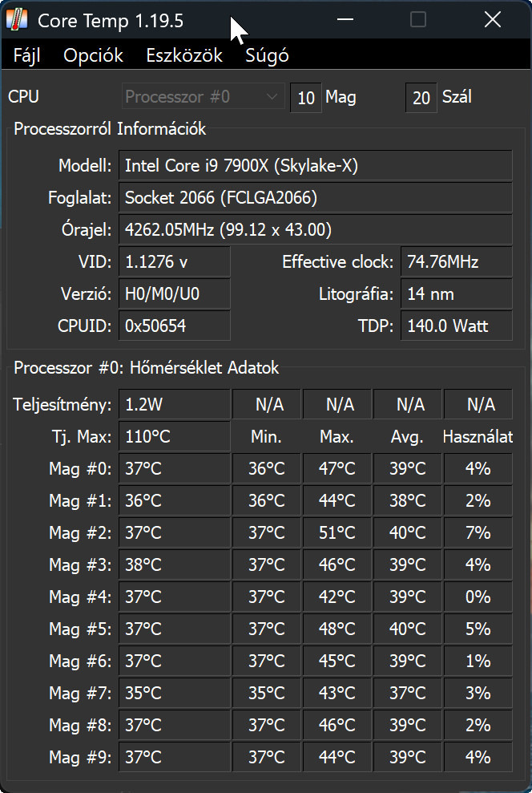Click the Core Temp thermometer app icon
The image size is (532, 793).
16,19
